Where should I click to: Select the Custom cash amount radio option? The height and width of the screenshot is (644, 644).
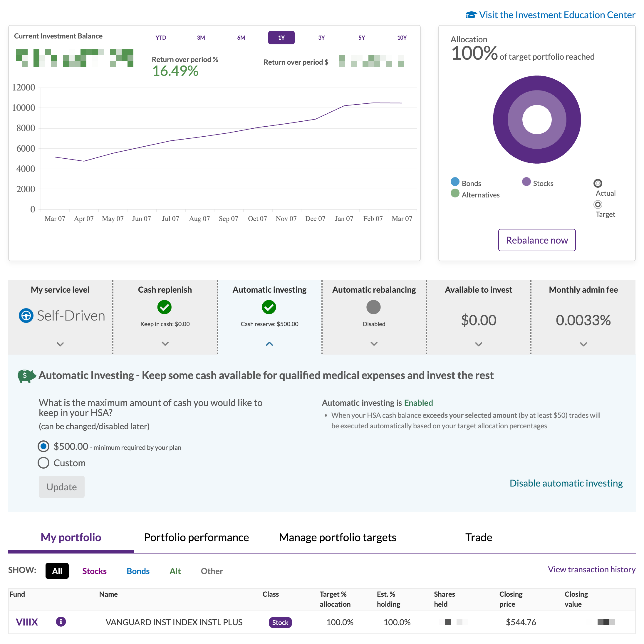pyautogui.click(x=44, y=463)
